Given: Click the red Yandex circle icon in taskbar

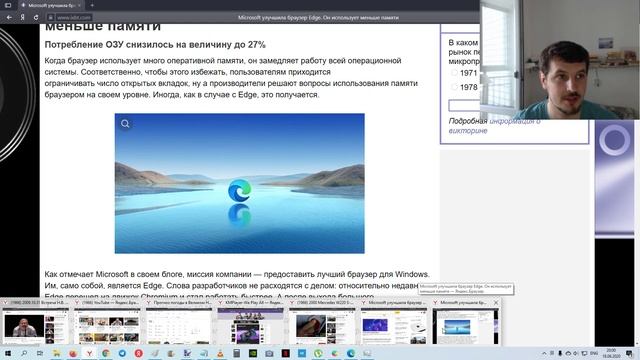Looking at the screenshot, I should [x=138, y=353].
